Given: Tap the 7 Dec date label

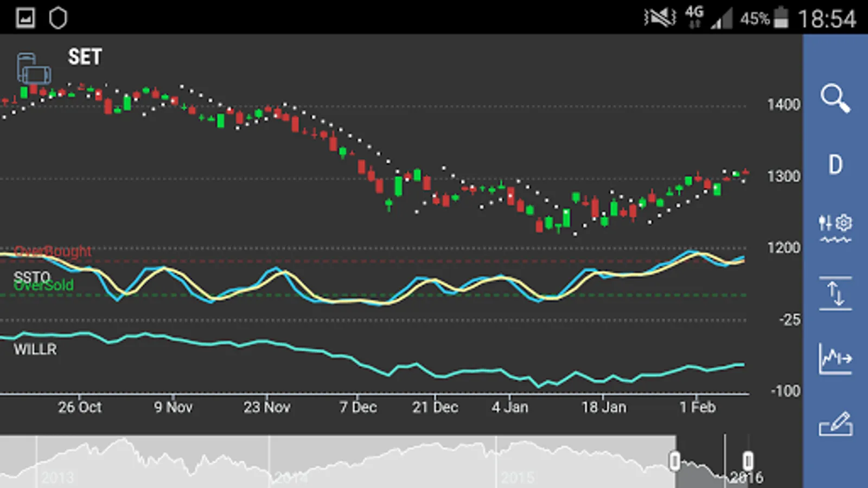Looking at the screenshot, I should click(x=358, y=407).
